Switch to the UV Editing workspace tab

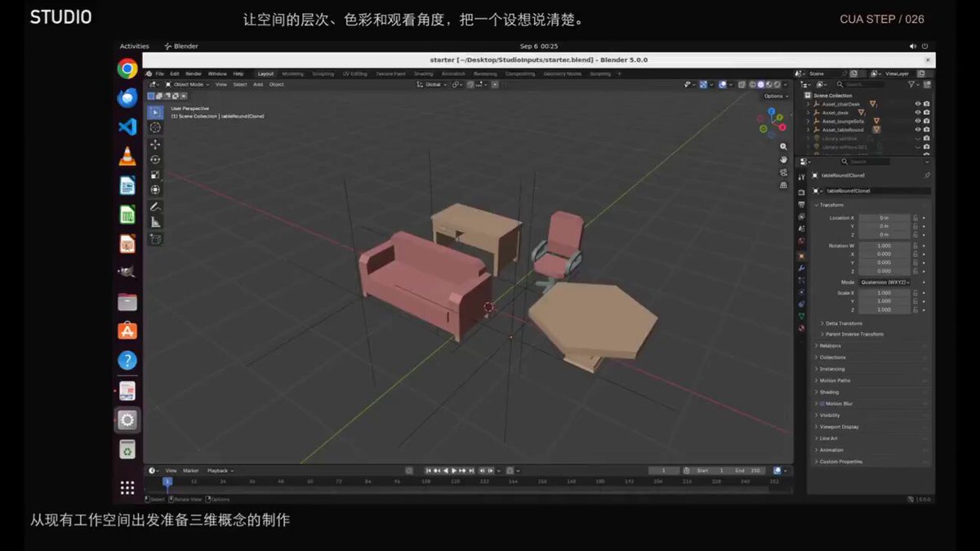coord(354,73)
